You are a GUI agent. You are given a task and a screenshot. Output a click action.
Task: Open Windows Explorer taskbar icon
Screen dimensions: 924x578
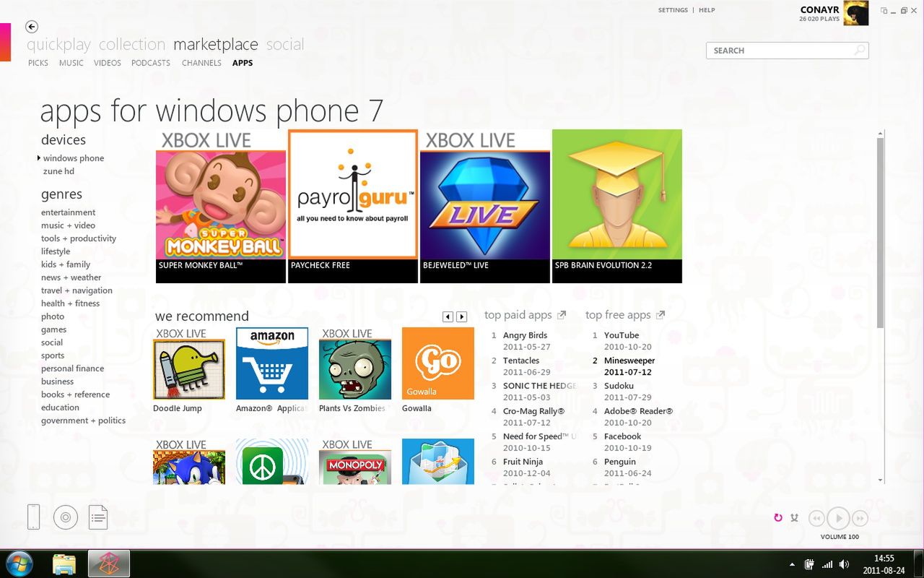pos(64,564)
